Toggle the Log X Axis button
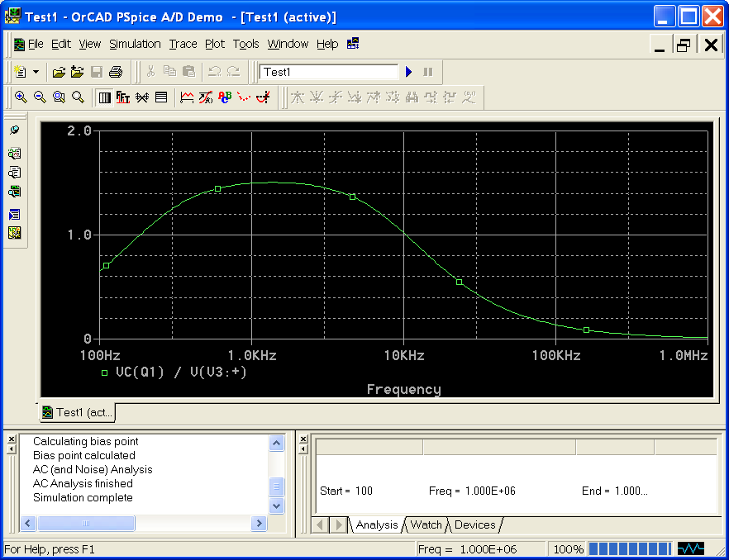 pos(105,97)
